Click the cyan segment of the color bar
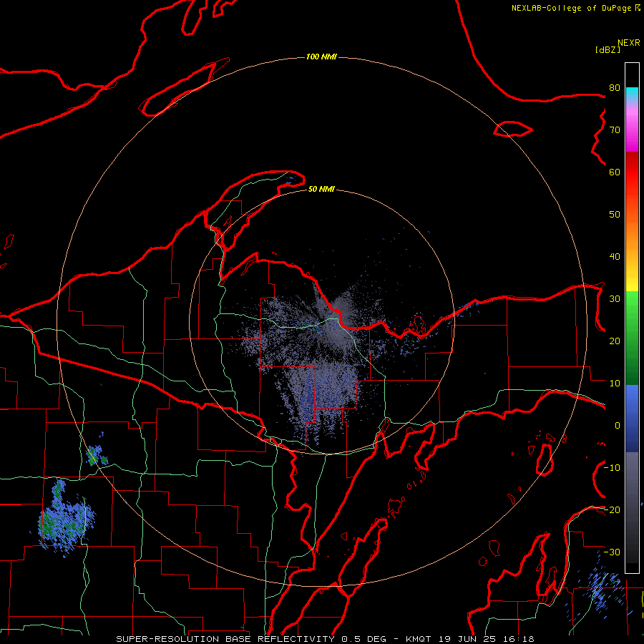The height and width of the screenshot is (644, 644). pyautogui.click(x=632, y=93)
